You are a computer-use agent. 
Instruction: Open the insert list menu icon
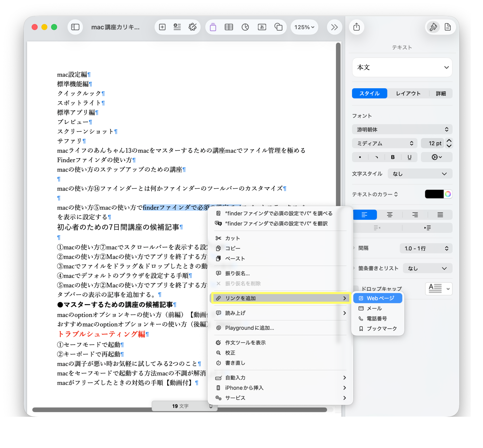point(177,27)
